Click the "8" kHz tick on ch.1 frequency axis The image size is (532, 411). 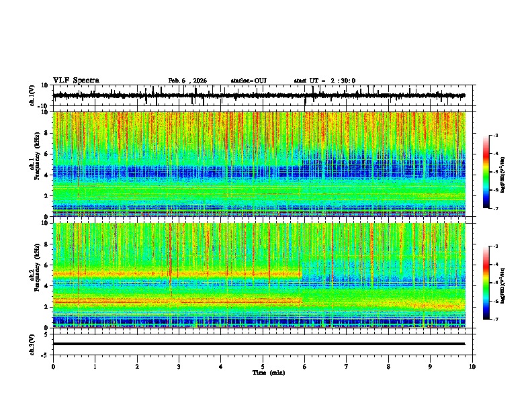tap(46, 133)
